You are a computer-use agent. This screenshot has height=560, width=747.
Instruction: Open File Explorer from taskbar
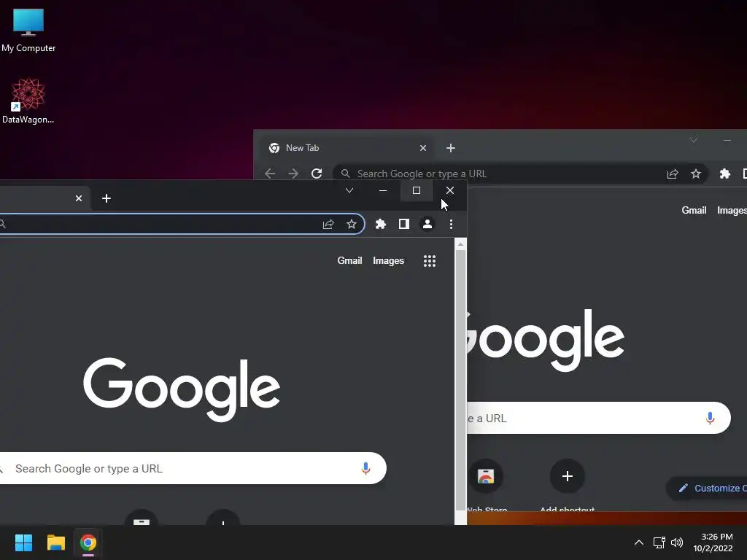point(55,542)
